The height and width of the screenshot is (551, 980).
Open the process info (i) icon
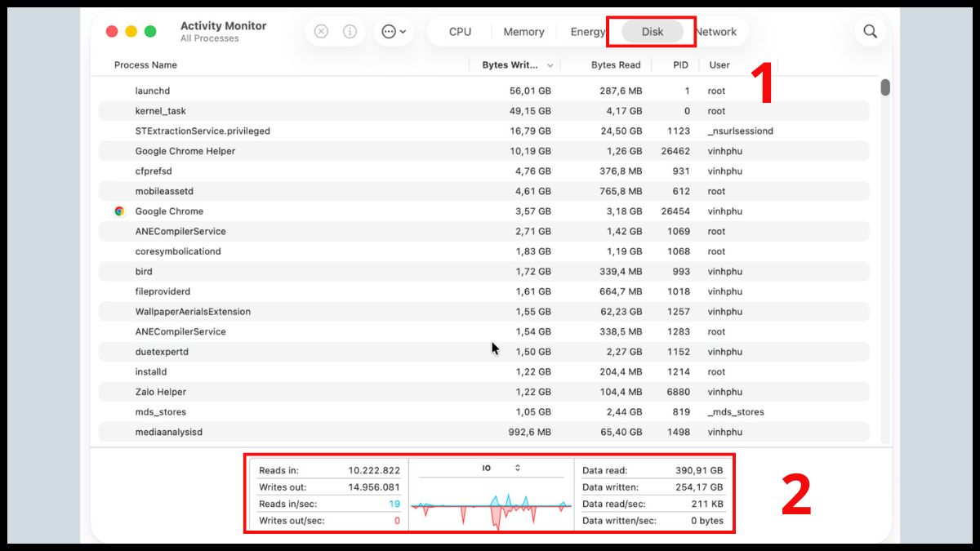point(350,32)
